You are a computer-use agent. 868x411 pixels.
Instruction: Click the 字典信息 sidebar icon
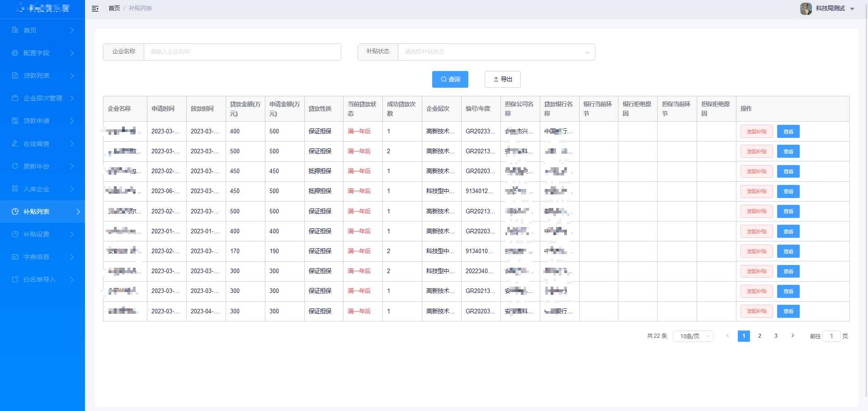pos(15,257)
